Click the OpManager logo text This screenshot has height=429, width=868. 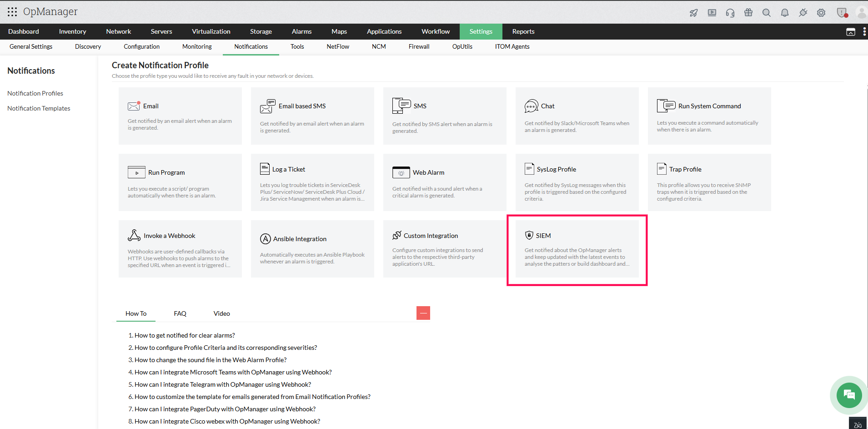point(50,12)
